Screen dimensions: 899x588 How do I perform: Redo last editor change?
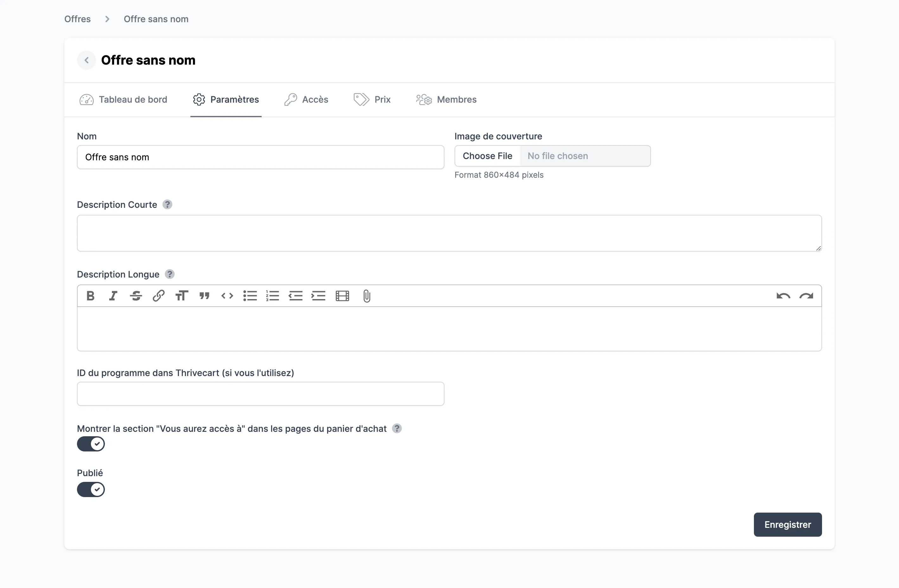point(806,296)
